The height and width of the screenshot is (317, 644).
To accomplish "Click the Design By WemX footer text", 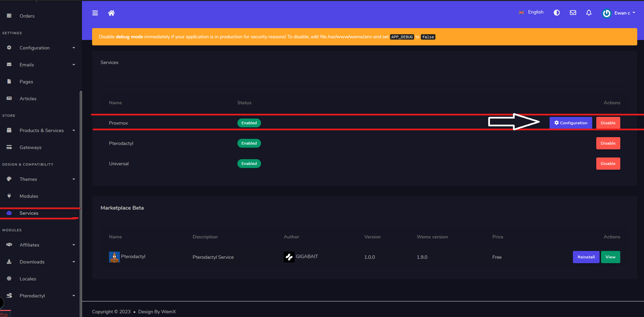I will pos(157,312).
